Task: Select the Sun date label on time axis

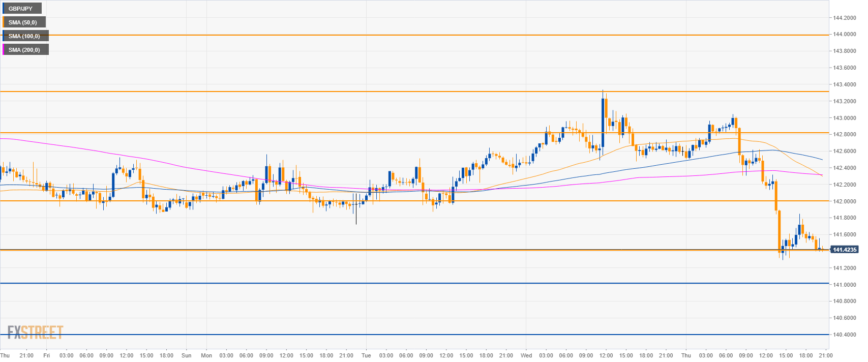Action: pyautogui.click(x=187, y=355)
